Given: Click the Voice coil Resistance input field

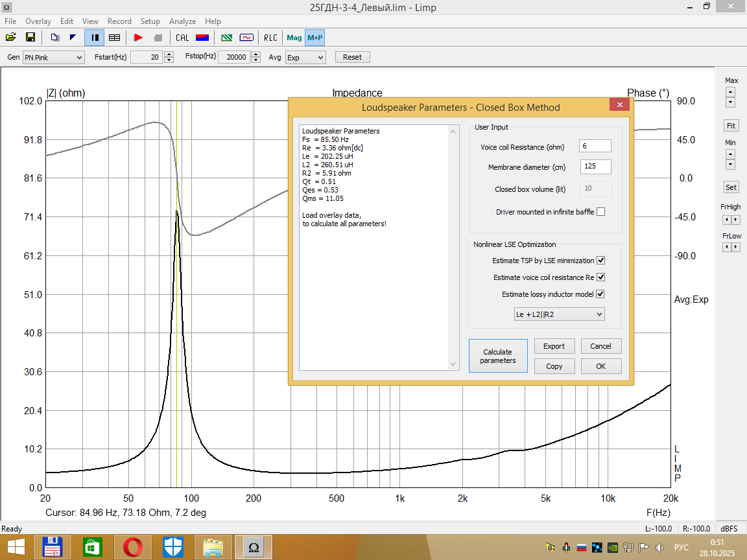Looking at the screenshot, I should click(595, 146).
